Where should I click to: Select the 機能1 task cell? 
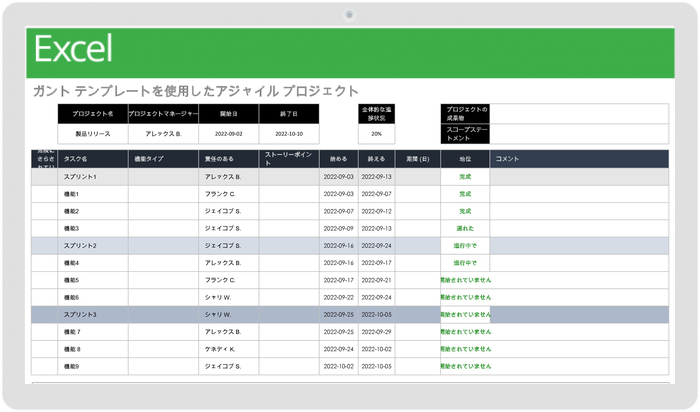pos(93,194)
